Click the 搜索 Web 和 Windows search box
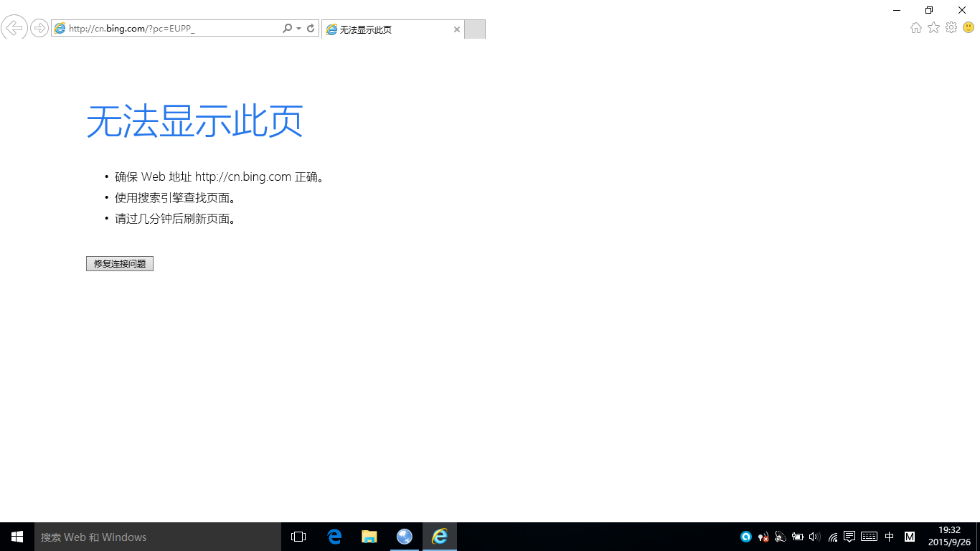 click(x=158, y=537)
